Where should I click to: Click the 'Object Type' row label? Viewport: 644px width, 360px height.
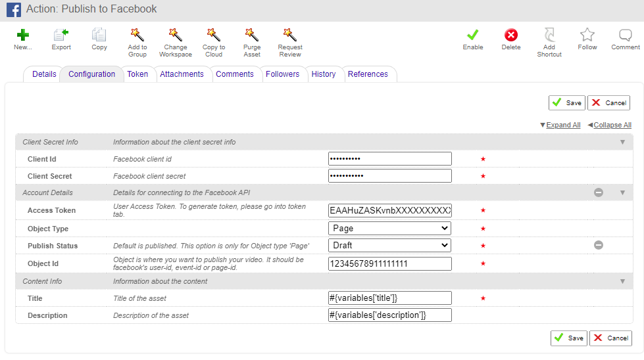tap(48, 229)
